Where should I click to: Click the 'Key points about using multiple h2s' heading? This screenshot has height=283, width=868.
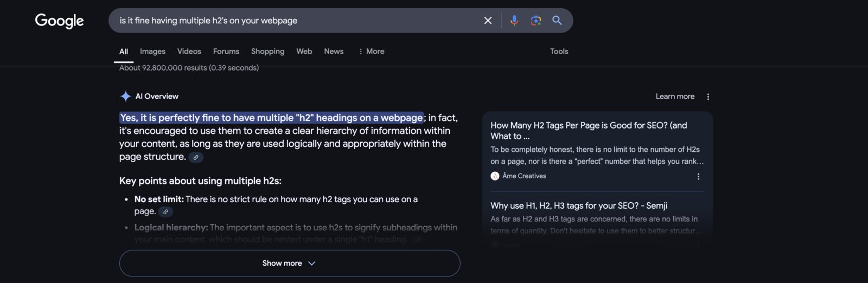200,181
